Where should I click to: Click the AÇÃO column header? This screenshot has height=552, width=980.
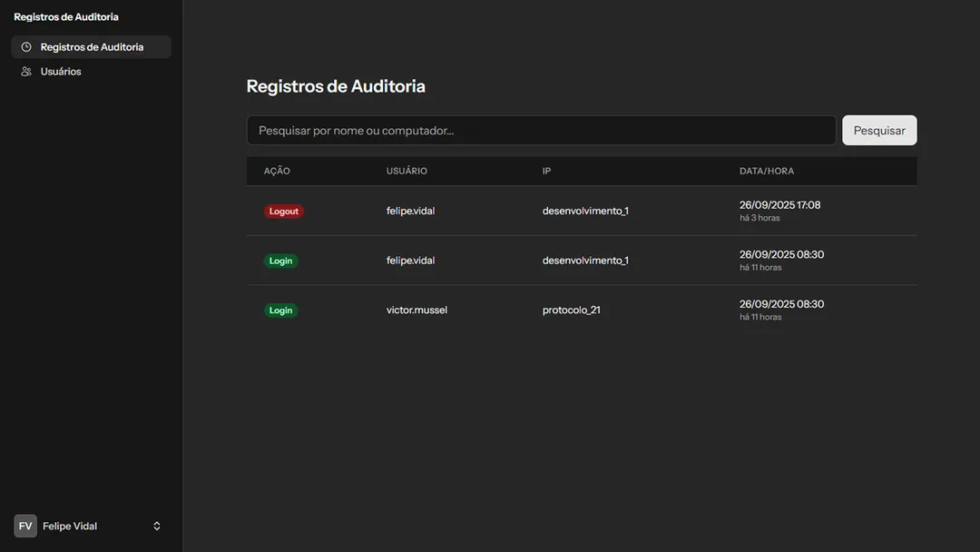pyautogui.click(x=277, y=171)
